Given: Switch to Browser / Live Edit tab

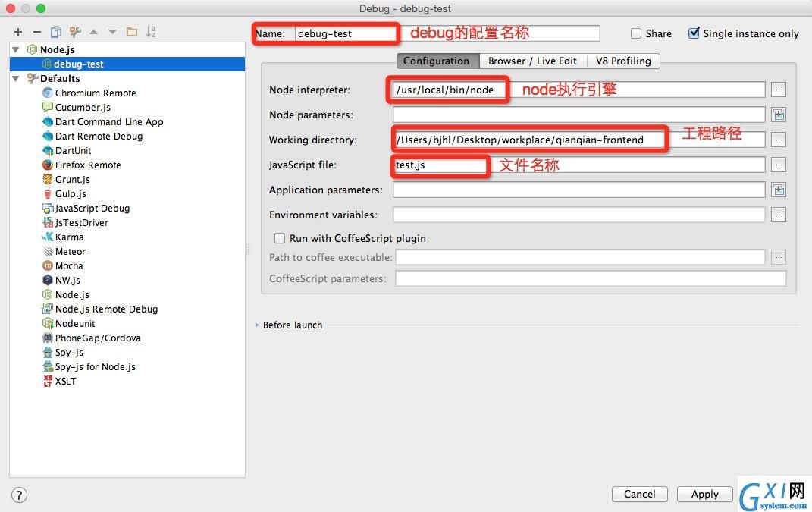Looking at the screenshot, I should click(x=532, y=61).
